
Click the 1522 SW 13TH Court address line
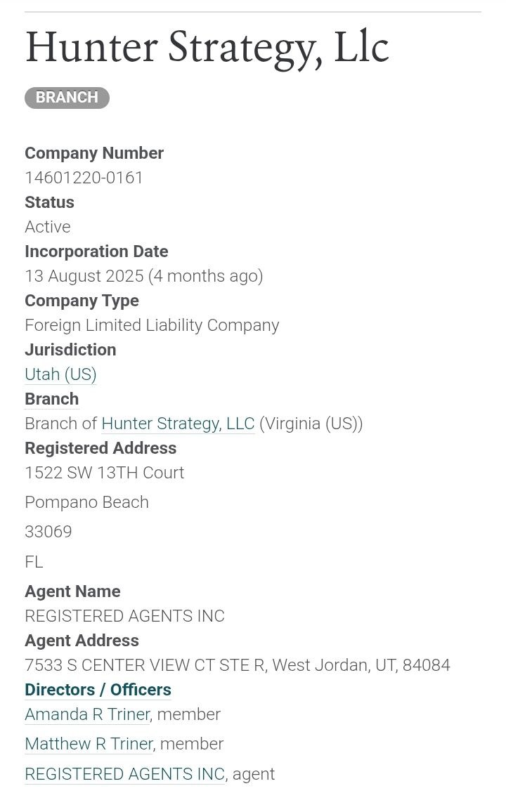tap(104, 473)
